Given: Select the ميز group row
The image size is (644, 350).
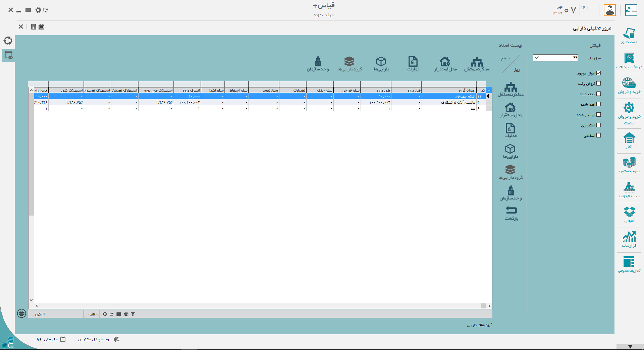Looking at the screenshot, I should tap(260, 108).
